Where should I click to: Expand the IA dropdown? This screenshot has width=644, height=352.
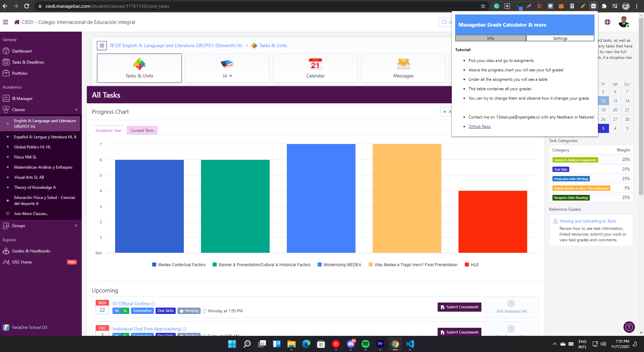click(x=227, y=76)
